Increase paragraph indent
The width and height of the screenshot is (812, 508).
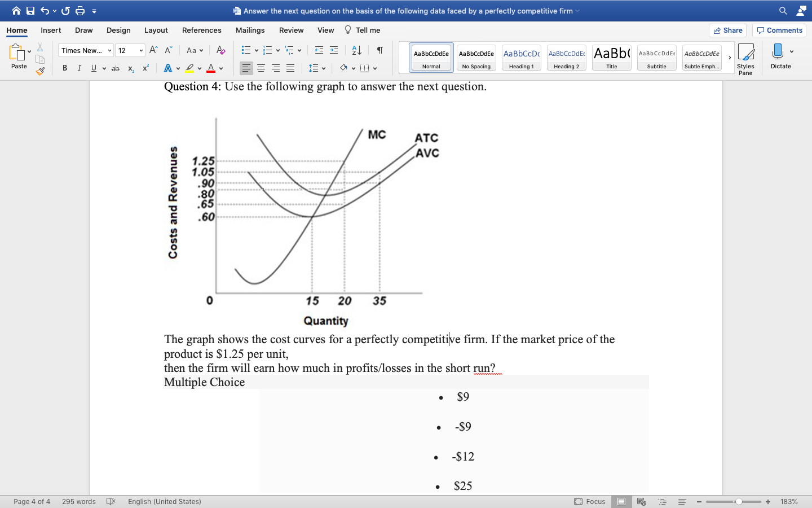pos(334,50)
